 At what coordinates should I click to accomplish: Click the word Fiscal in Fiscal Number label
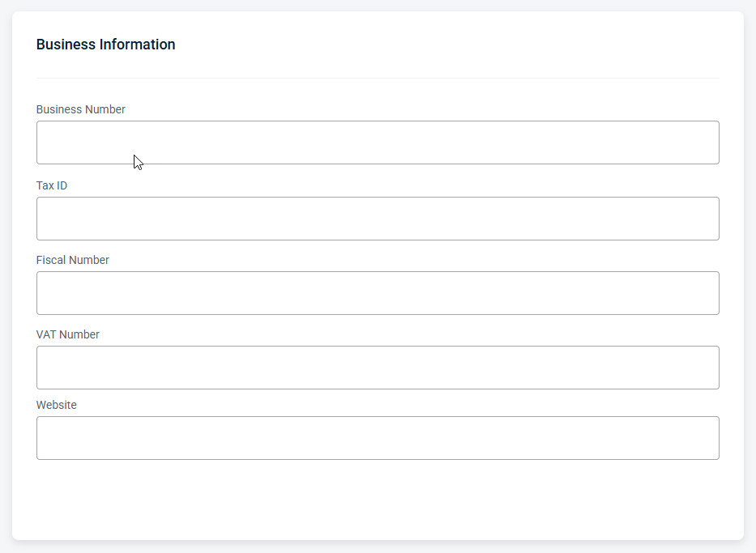[x=49, y=260]
